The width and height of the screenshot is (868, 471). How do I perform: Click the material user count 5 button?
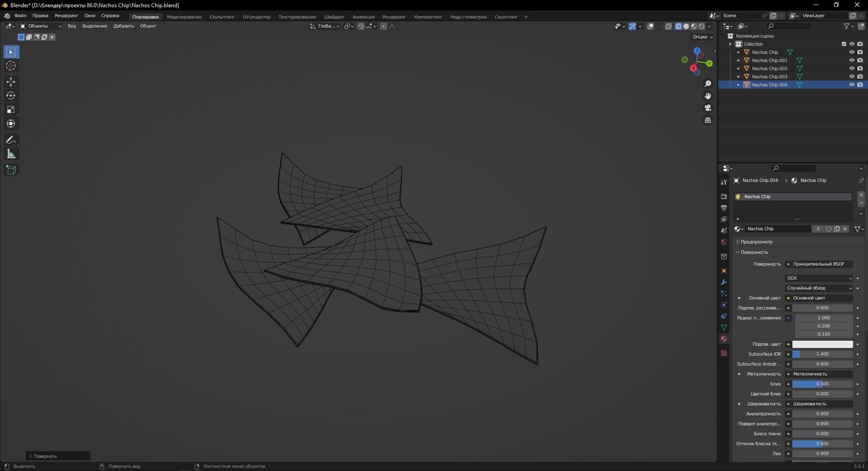818,229
